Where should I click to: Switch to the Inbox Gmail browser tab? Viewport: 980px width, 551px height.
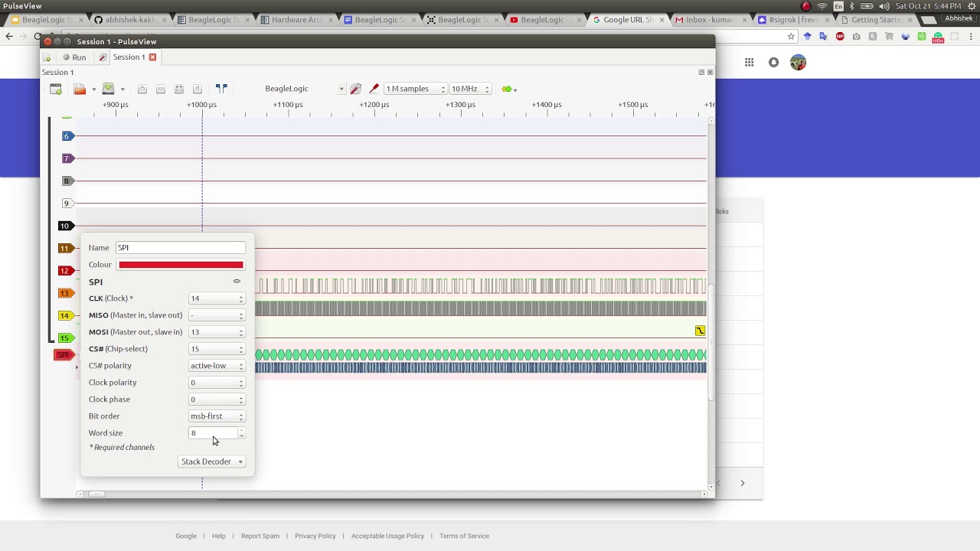pyautogui.click(x=709, y=20)
